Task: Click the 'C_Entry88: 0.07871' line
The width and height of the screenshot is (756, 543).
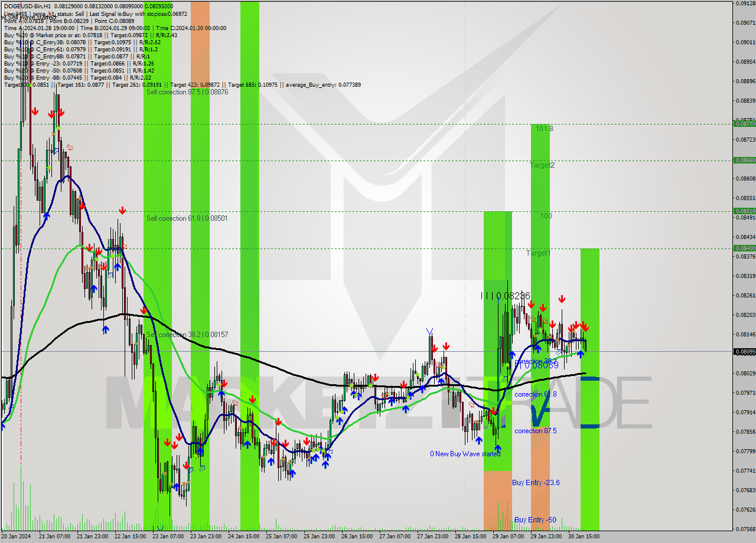Action: pos(77,56)
